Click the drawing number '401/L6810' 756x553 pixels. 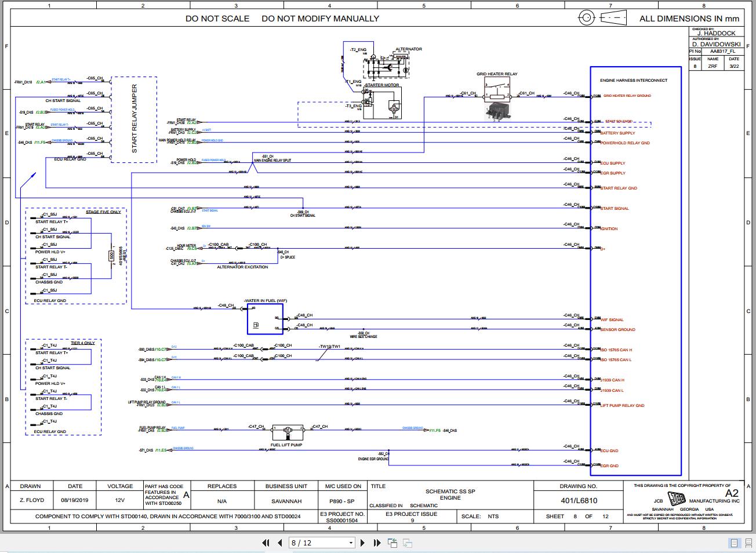point(579,500)
